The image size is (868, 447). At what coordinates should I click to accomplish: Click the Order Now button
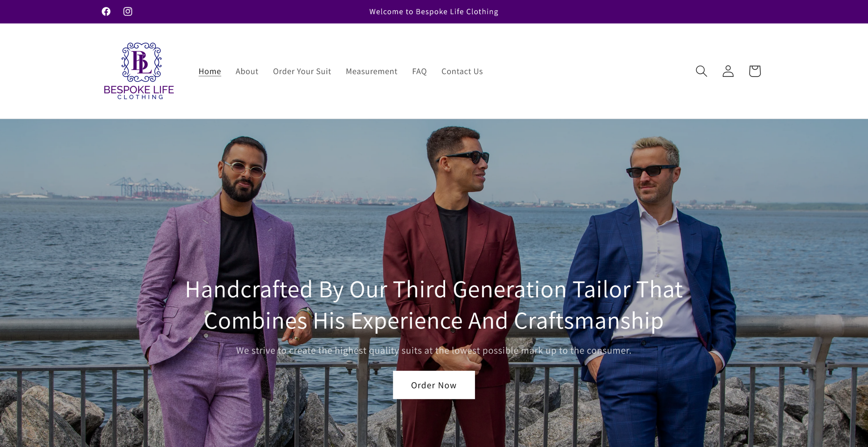click(434, 385)
